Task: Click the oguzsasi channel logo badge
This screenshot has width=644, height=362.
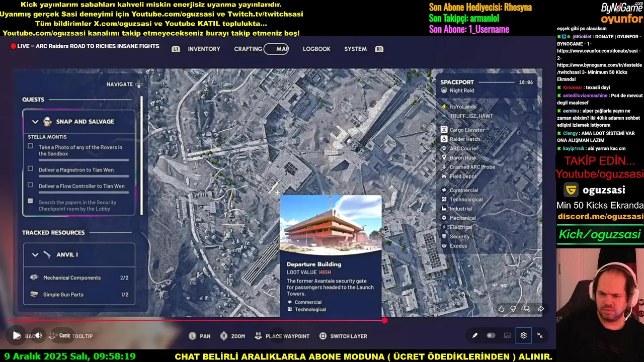Action: click(571, 190)
